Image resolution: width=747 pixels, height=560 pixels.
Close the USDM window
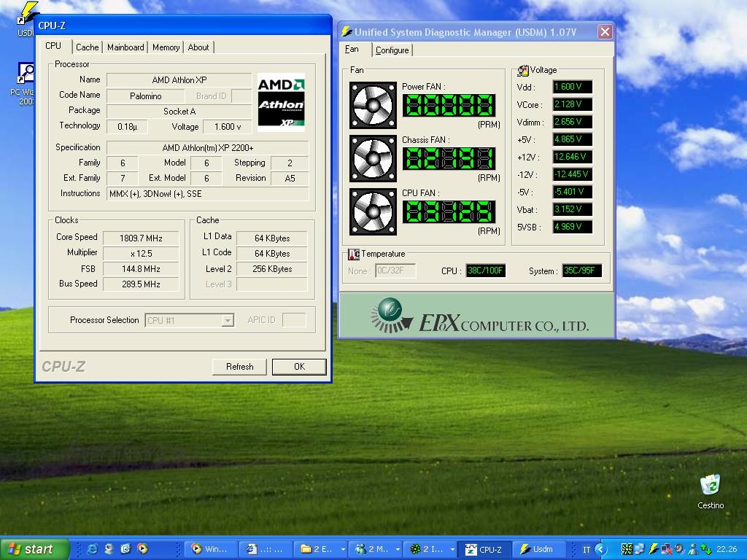point(605,32)
